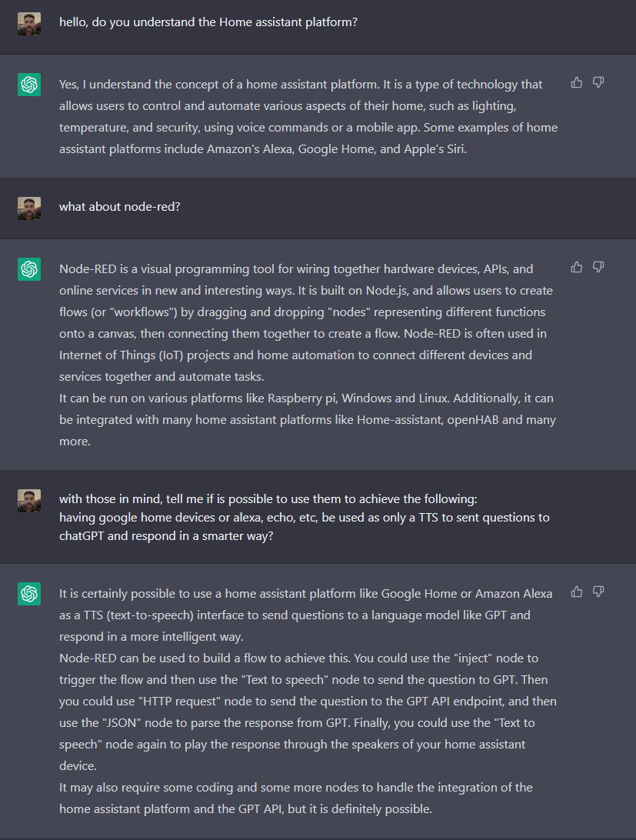636x840 pixels.
Task: Click the ChatGPT logo beside the Node-RED reply
Action: click(x=28, y=269)
